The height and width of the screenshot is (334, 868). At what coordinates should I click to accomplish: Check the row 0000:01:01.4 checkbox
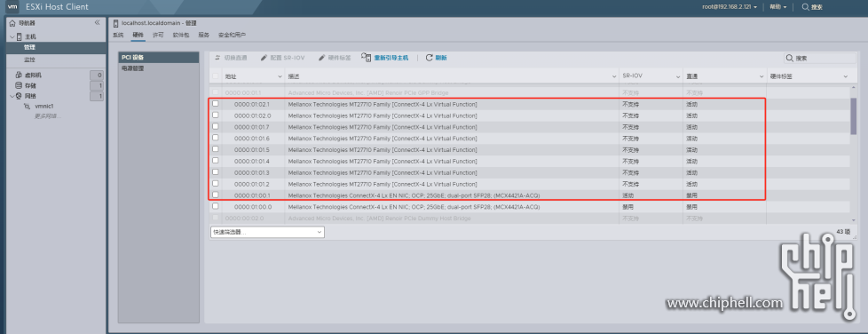(x=216, y=161)
